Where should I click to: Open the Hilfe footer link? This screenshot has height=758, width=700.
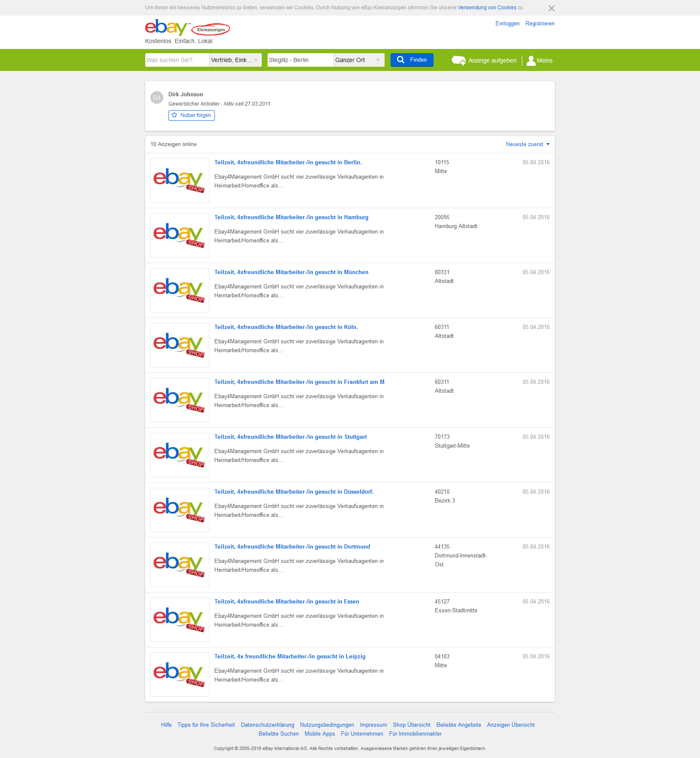pos(166,725)
